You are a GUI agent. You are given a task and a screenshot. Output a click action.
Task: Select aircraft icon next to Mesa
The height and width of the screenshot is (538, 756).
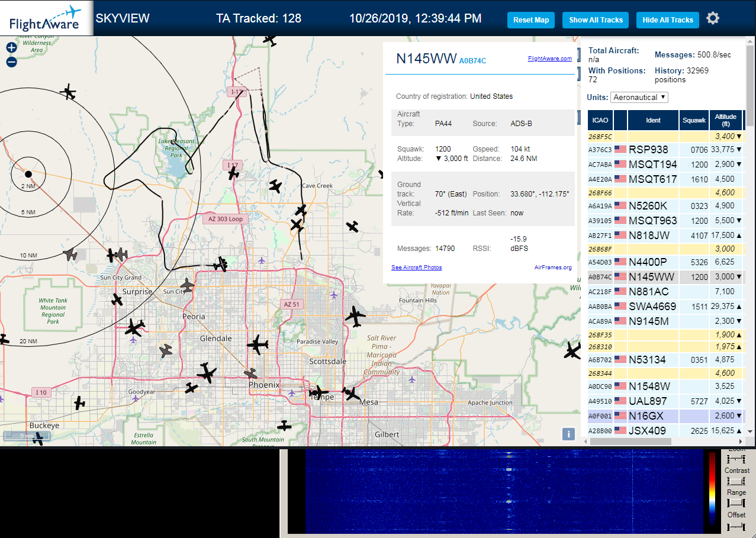coord(352,393)
